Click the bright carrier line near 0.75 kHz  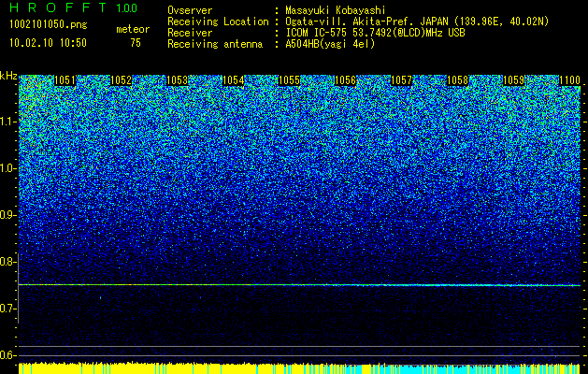(x=299, y=285)
